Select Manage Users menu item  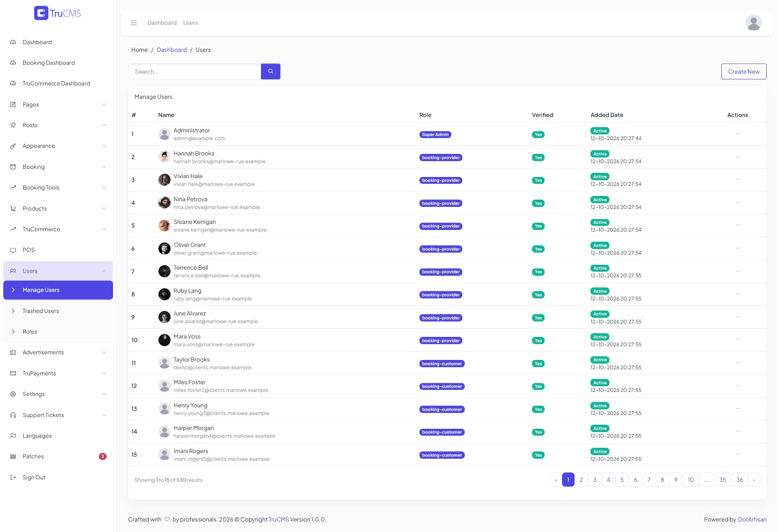point(58,290)
